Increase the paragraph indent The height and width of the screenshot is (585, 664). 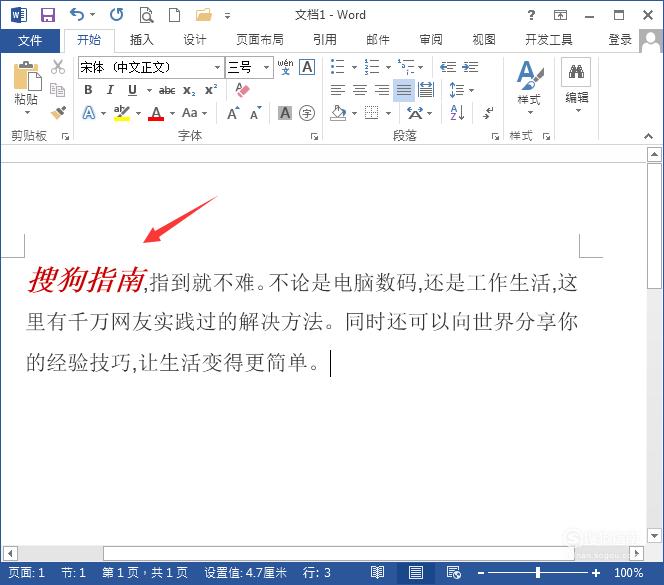click(470, 67)
